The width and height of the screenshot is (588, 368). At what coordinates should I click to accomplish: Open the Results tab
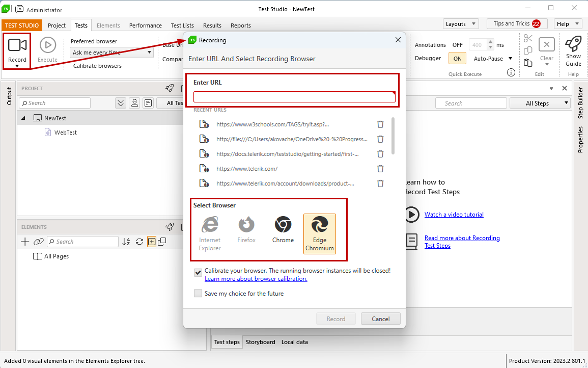point(212,25)
